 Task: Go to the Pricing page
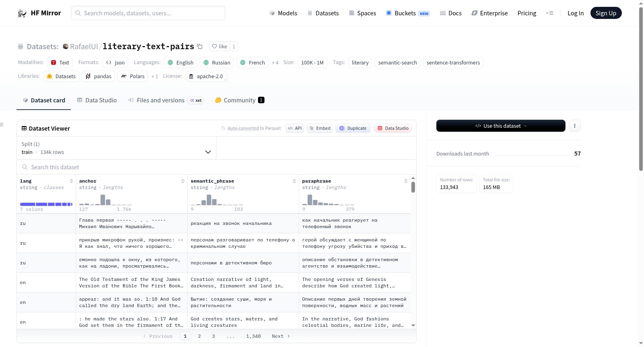coord(527,13)
